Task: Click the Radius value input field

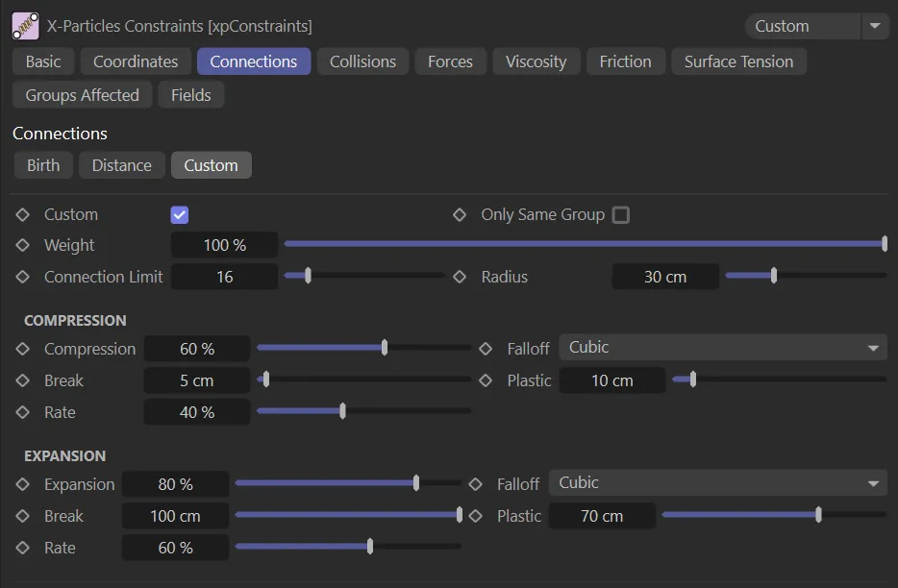Action: [665, 277]
